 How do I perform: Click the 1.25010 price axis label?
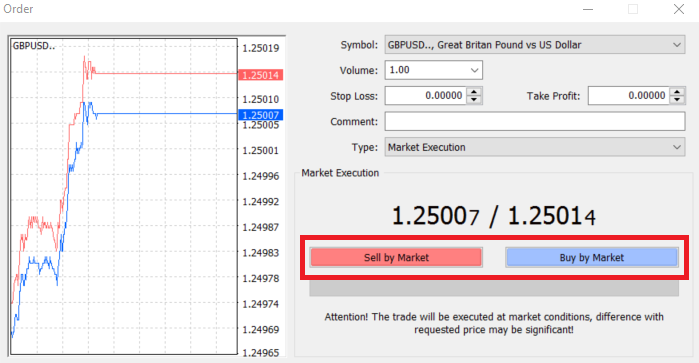tap(261, 99)
